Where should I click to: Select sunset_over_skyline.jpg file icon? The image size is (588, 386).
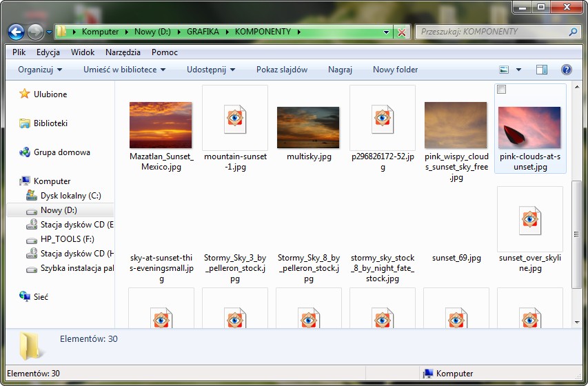530,220
